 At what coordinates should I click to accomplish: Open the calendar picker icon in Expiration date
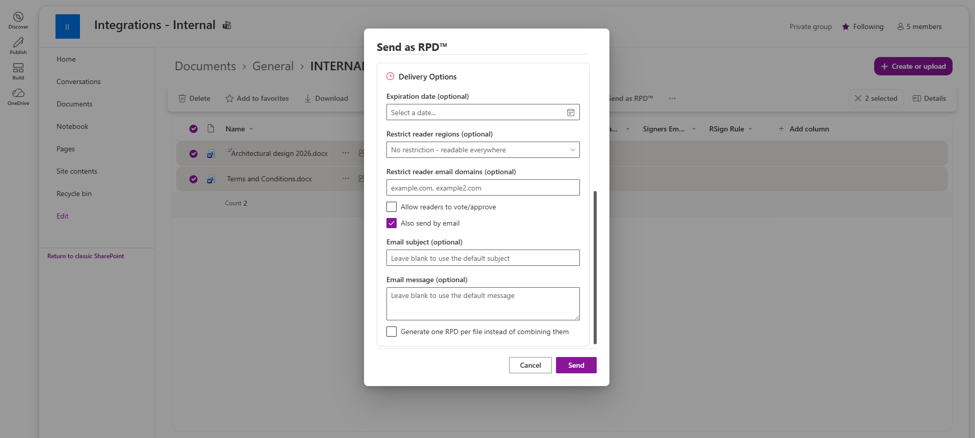[570, 113]
